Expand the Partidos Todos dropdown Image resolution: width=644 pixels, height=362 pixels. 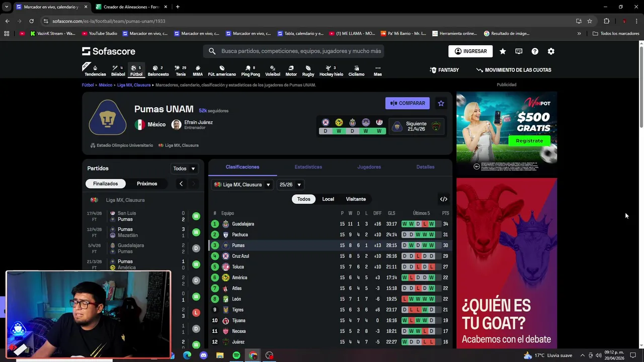point(184,168)
